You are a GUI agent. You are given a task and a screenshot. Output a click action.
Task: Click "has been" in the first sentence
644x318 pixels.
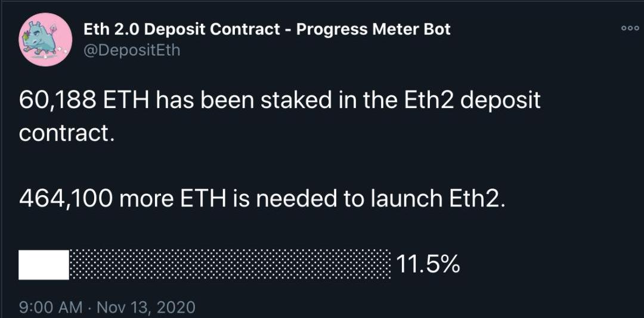pyautogui.click(x=203, y=100)
